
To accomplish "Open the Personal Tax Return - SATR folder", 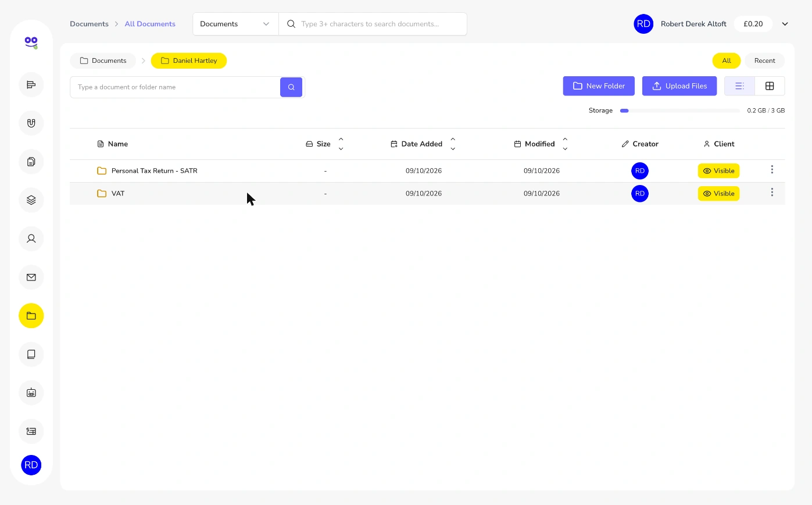I will tap(155, 171).
